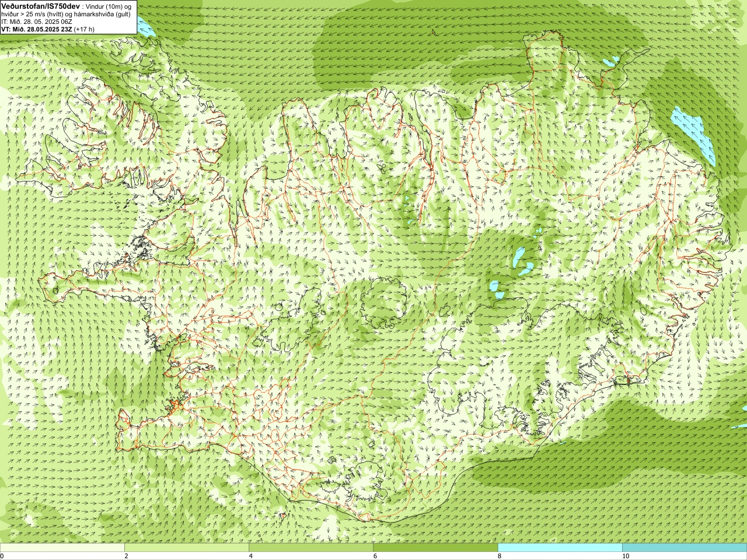Image resolution: width=747 pixels, height=560 pixels.
Task: Click the dark green 6–8 m/s legend swatch
Action: 435,548
